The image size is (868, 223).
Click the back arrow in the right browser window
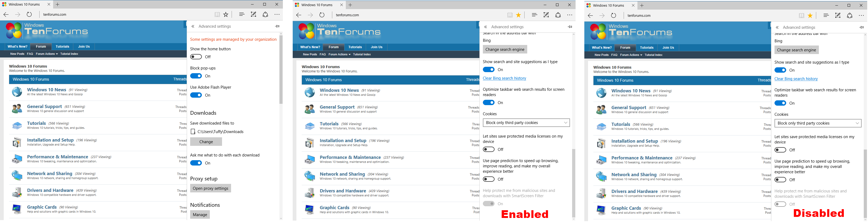tap(590, 15)
